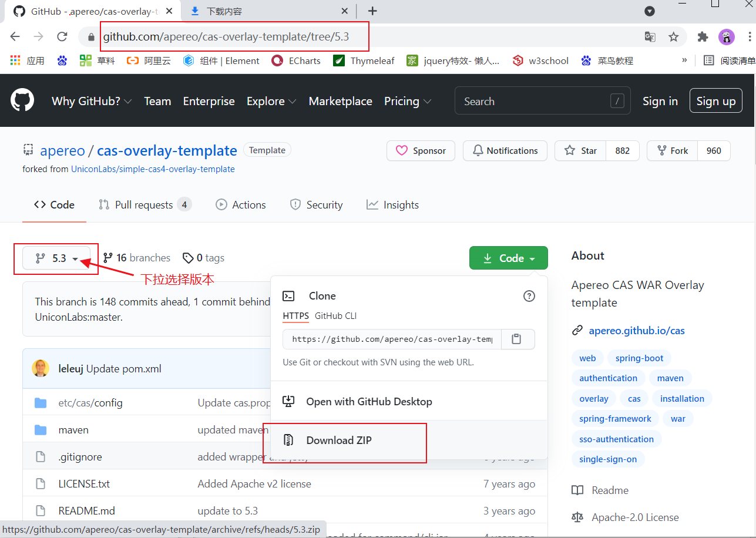Click the etc/cas/config folder icon

[41, 403]
